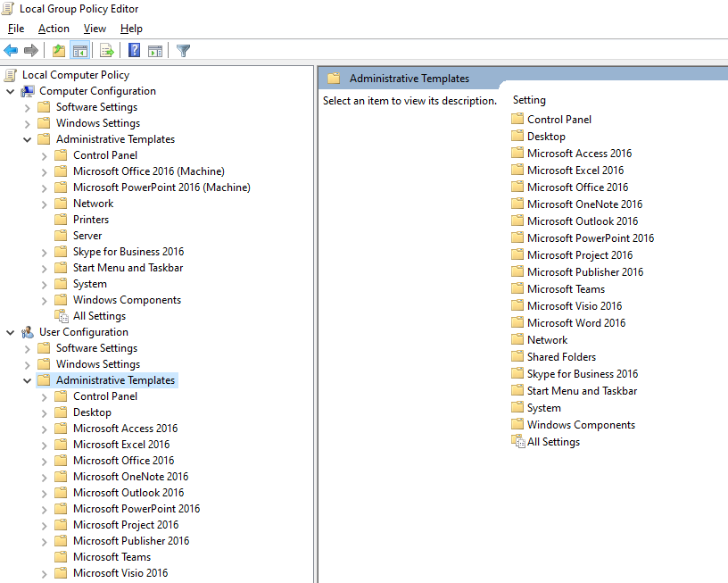This screenshot has height=583, width=728.
Task: Click Microsoft Teams folder icon in right pane
Action: (517, 288)
